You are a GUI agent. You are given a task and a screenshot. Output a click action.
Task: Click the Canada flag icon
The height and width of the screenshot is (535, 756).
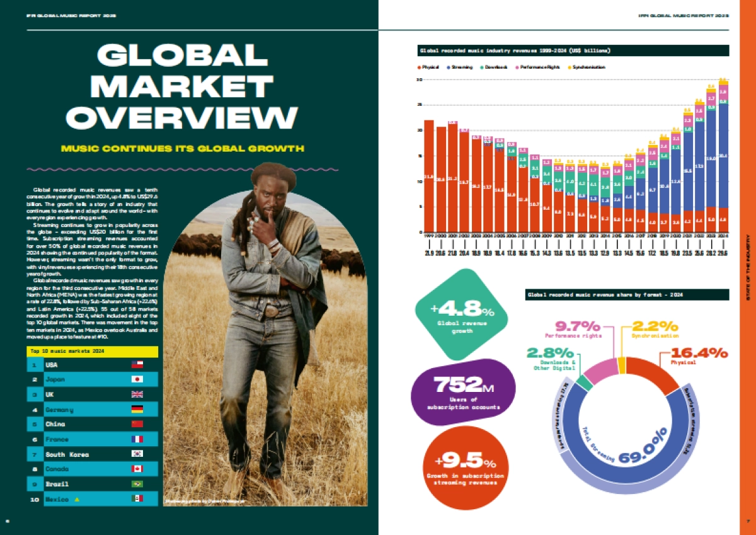137,469
